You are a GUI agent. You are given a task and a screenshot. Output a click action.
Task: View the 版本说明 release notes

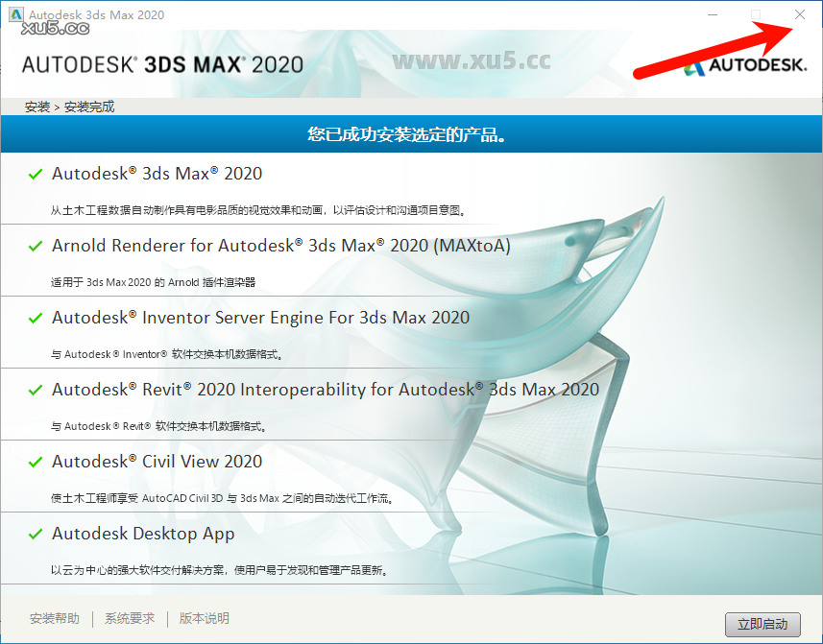click(203, 619)
